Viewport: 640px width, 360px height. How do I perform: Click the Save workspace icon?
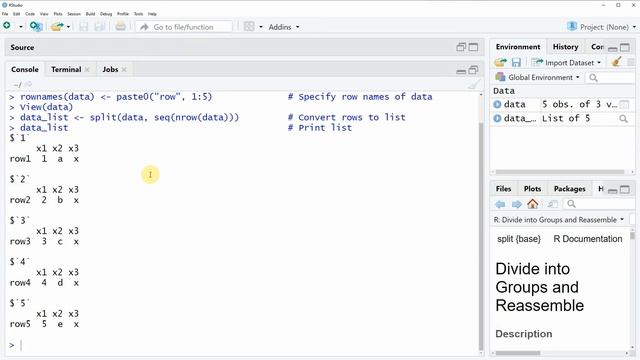[x=516, y=62]
